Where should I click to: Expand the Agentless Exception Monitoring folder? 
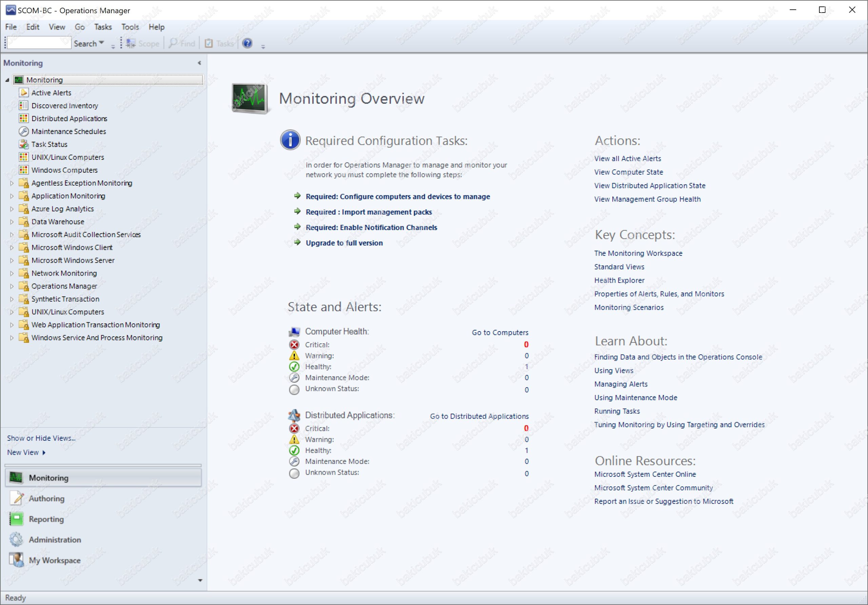coord(12,183)
